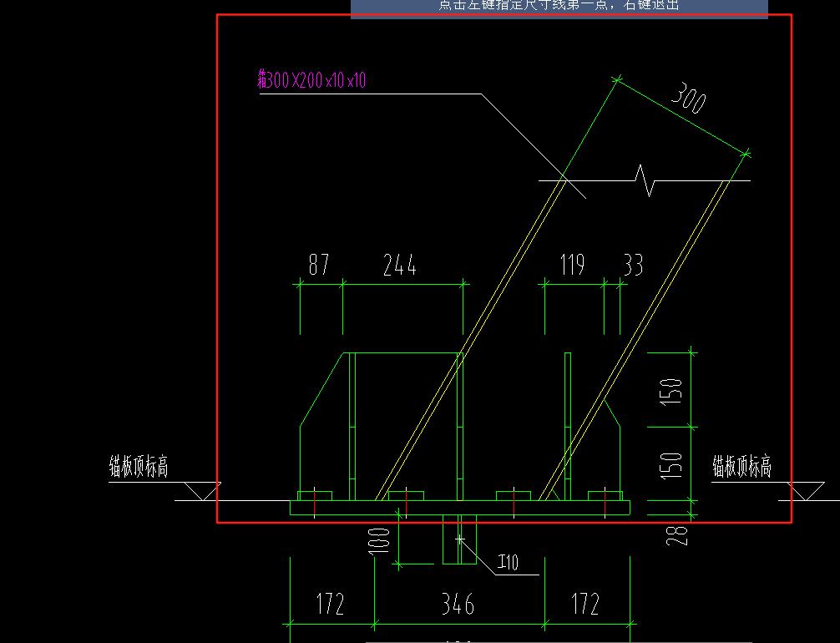Select the 100 vertical dimension text

[379, 540]
